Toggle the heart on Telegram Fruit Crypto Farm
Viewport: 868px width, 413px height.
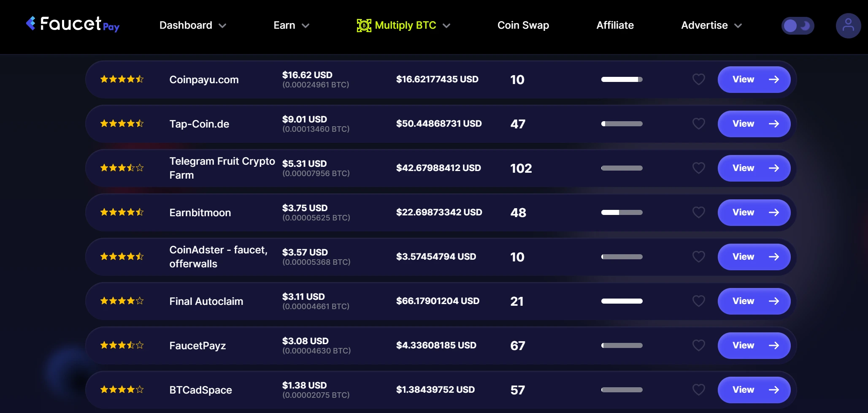(x=698, y=168)
